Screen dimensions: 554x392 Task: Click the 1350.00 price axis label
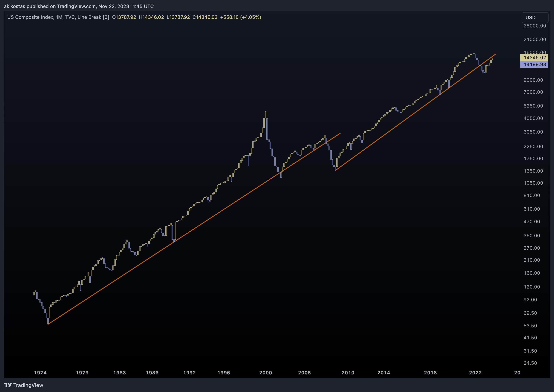(533, 171)
